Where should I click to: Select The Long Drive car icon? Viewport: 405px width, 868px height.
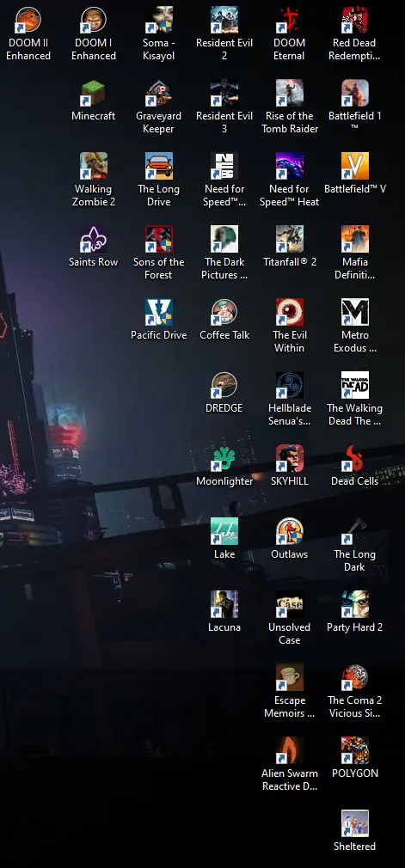159,167
